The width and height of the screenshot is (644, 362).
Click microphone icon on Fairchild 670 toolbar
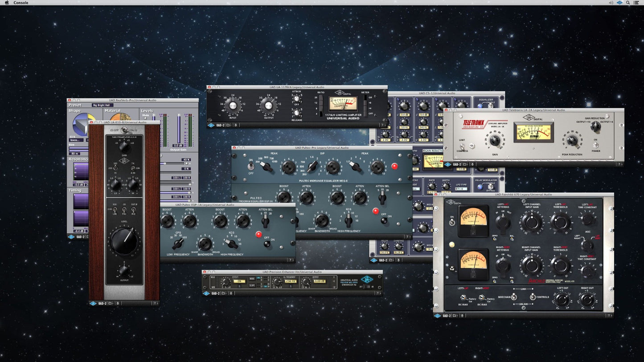[x=462, y=316]
